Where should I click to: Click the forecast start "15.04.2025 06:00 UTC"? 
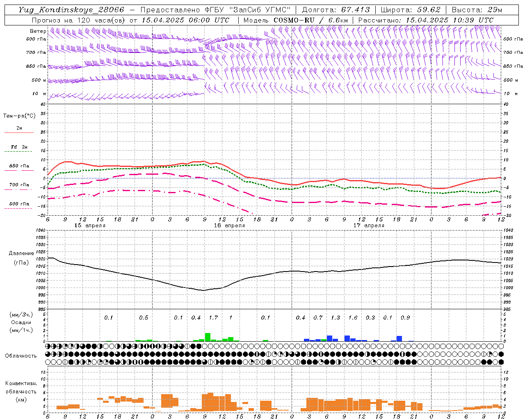coord(185,20)
